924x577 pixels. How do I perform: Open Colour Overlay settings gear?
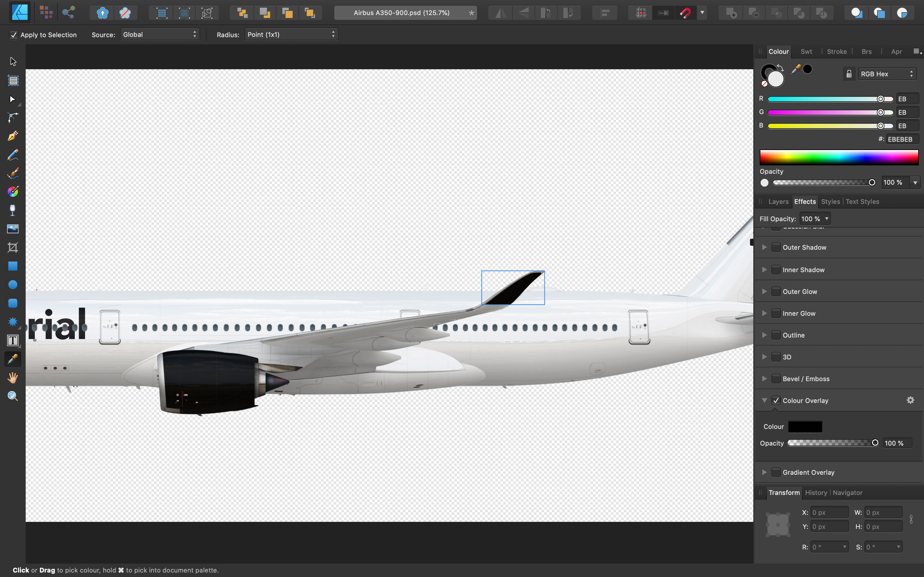910,400
